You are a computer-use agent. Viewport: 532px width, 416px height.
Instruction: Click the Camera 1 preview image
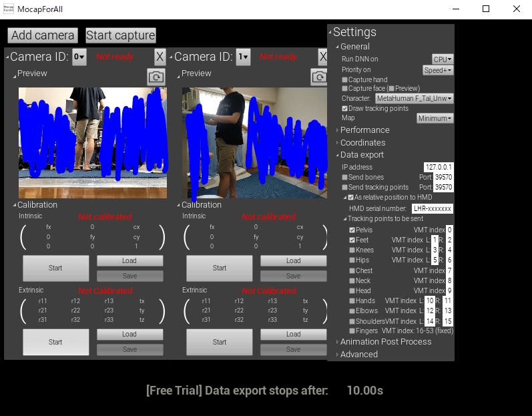coord(254,143)
